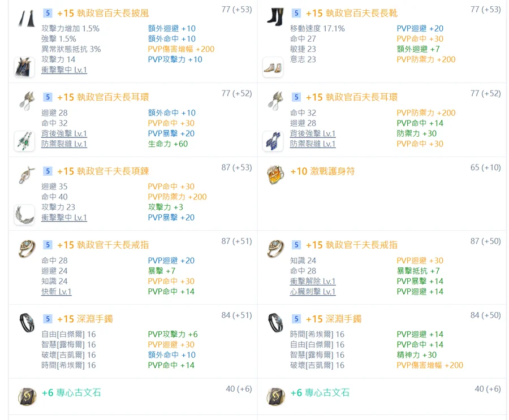
Task: Click the +10 激戰護身符 item title
Action: 322,171
